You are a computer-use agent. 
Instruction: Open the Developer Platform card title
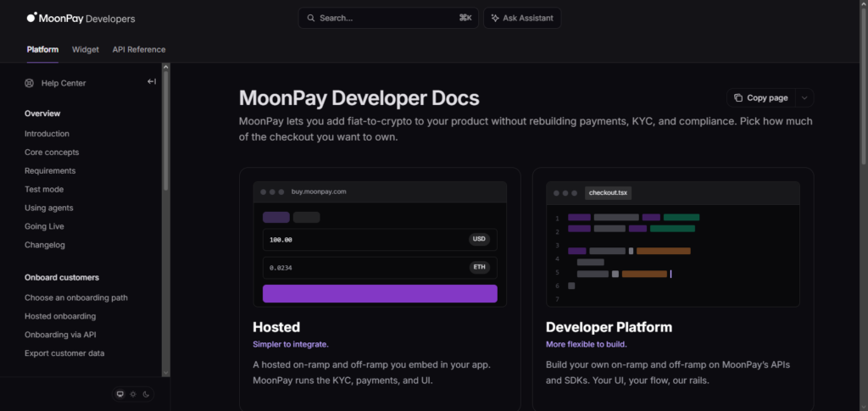[609, 327]
